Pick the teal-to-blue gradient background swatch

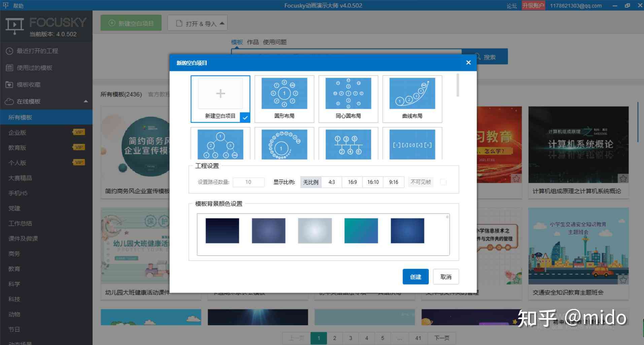pyautogui.click(x=361, y=231)
